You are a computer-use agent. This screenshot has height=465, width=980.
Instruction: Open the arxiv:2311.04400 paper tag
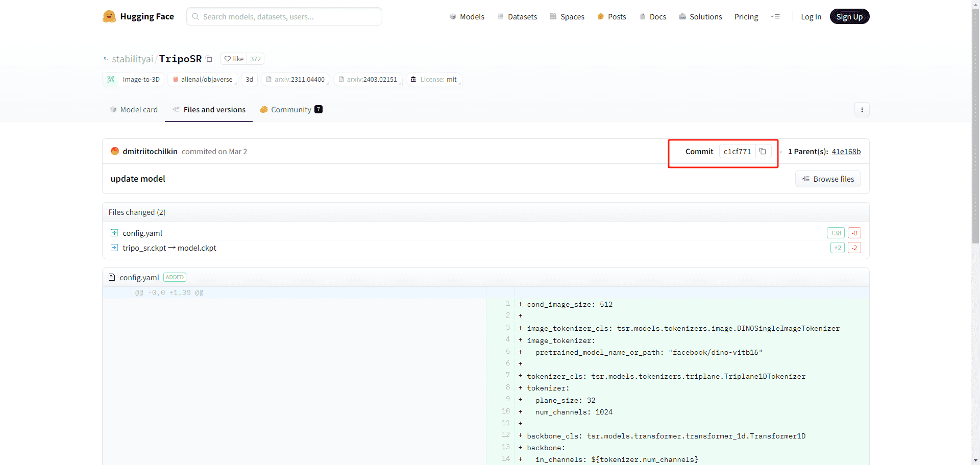(x=295, y=79)
